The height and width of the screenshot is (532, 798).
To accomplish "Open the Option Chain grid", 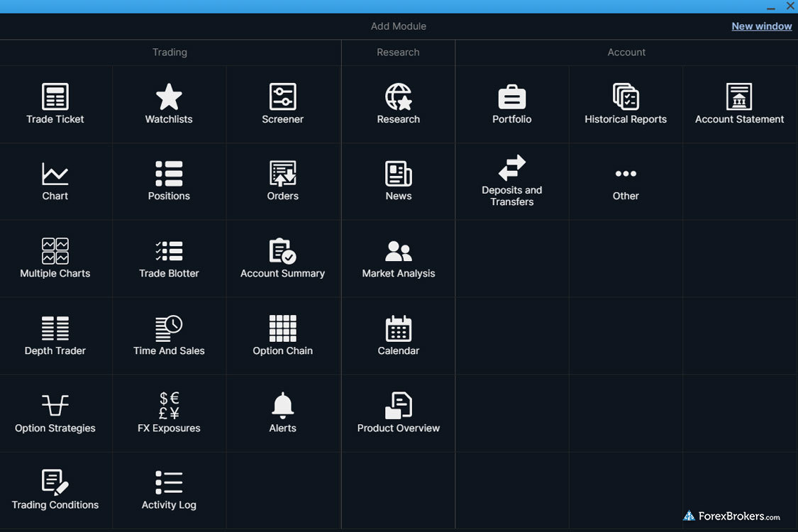I will point(282,328).
